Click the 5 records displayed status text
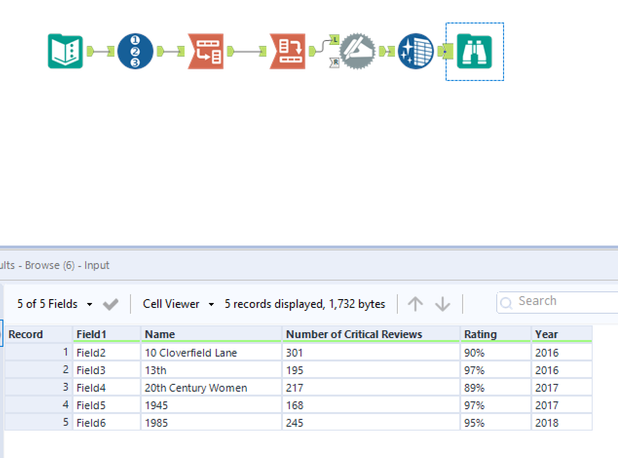This screenshot has height=458, width=618. pyautogui.click(x=305, y=304)
